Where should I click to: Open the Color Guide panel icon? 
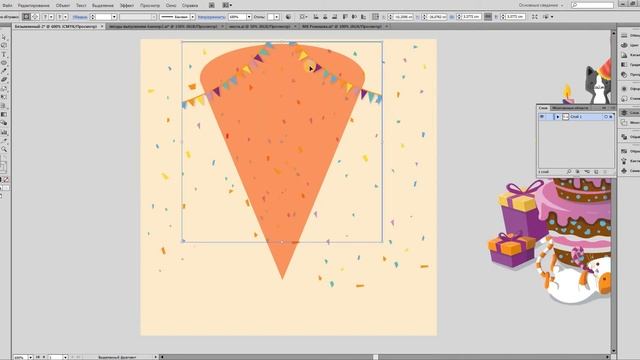(624, 55)
